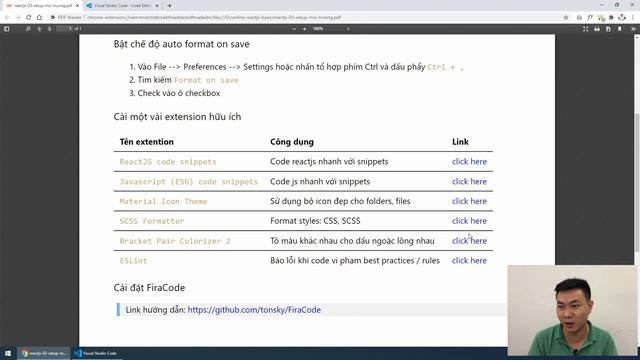Click the 'ReactJS code snippets' cell
Viewport: 640px width, 360px height.
pos(168,162)
